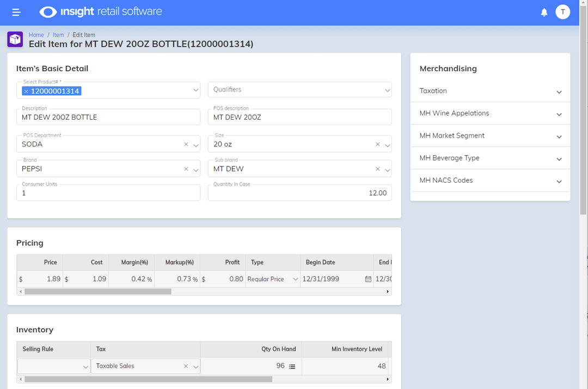The width and height of the screenshot is (588, 389).
Task: Open the Select Product# dropdown
Action: click(196, 90)
